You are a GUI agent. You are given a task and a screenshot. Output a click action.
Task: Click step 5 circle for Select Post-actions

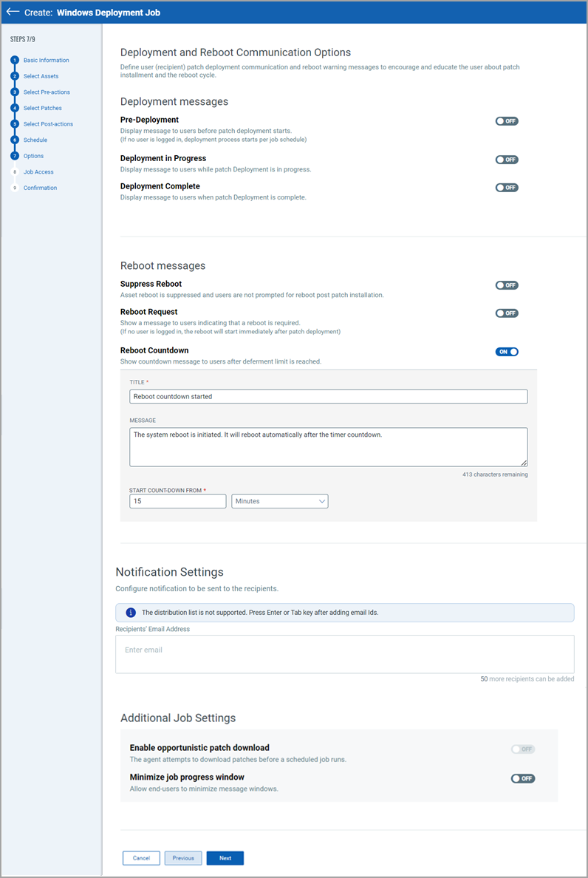tap(15, 123)
